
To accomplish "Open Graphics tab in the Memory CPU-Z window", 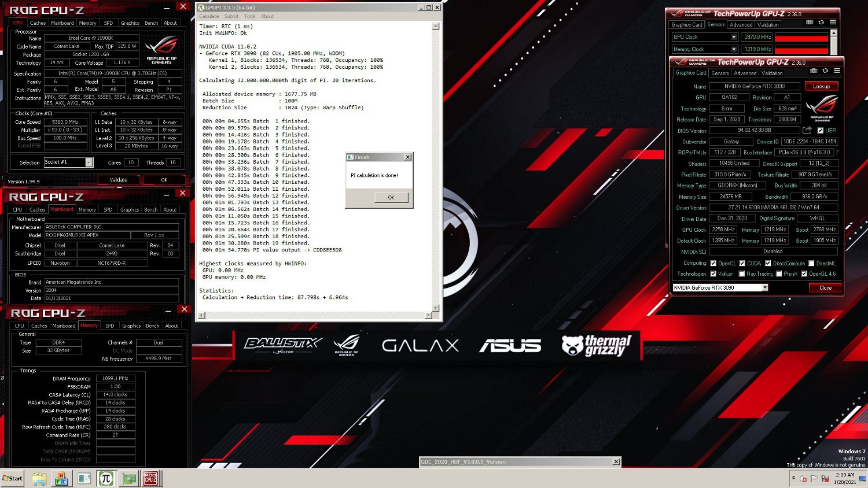I will click(131, 326).
